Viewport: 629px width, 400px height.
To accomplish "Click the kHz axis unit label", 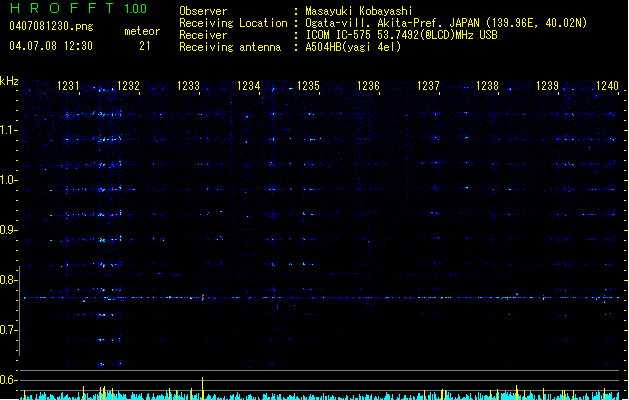I will [x=9, y=81].
